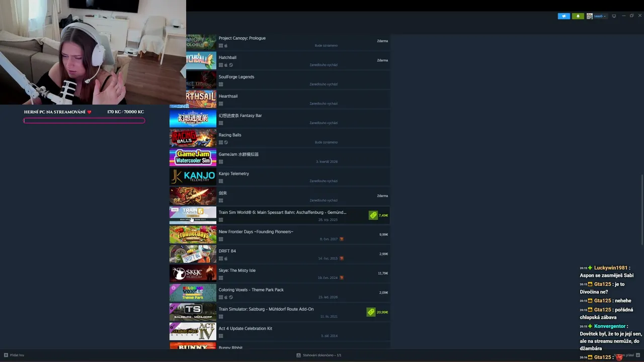
Task: Click the DRIFT 84 capsule image
Action: point(193,254)
